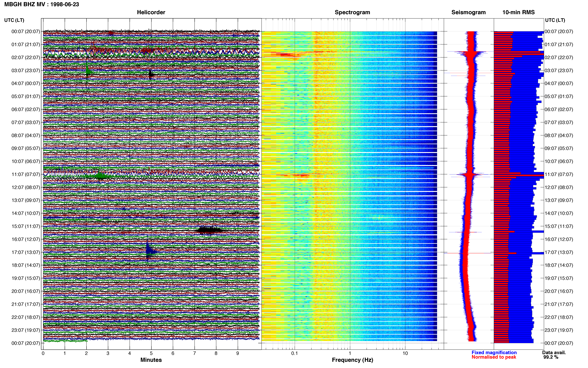588x368 pixels.
Task: Click the '99.2 %' data availability value
Action: [x=551, y=357]
